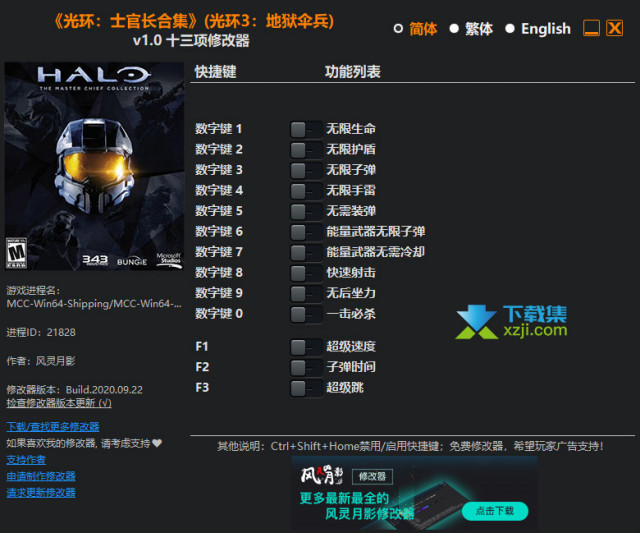Toggle the 子弹时间 switch
This screenshot has width=640, height=533.
coord(306,367)
